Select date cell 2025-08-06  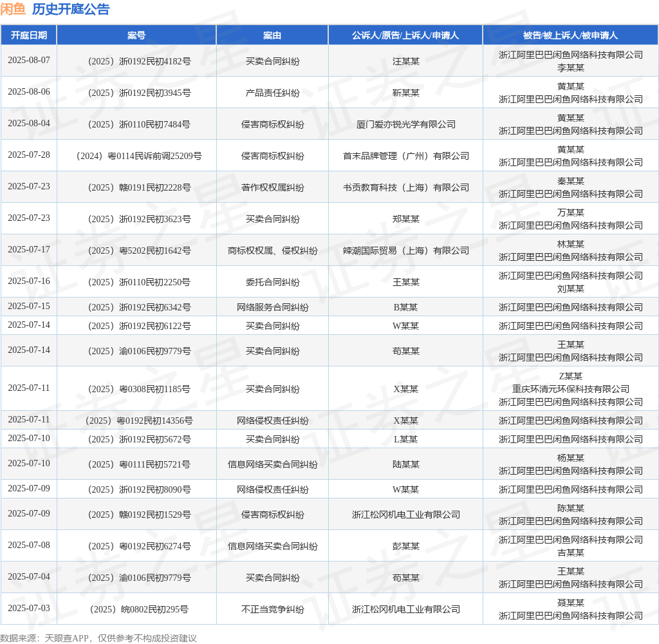click(29, 91)
